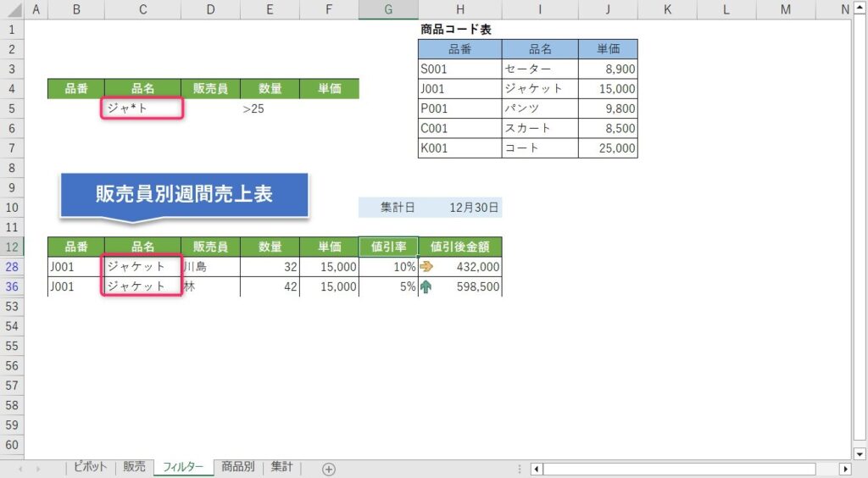Select column G header

(388, 9)
